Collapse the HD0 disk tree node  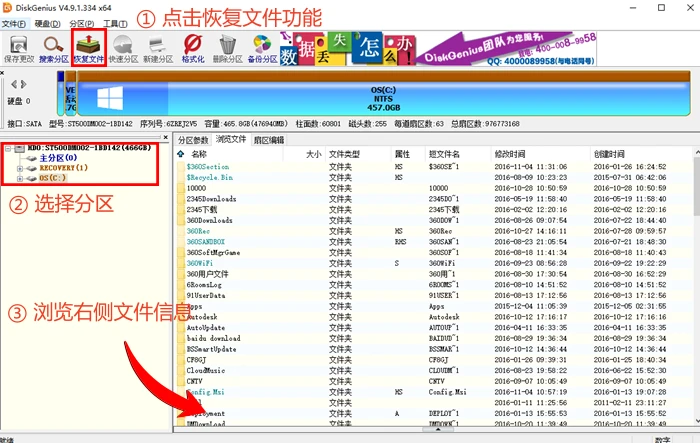tap(9, 148)
